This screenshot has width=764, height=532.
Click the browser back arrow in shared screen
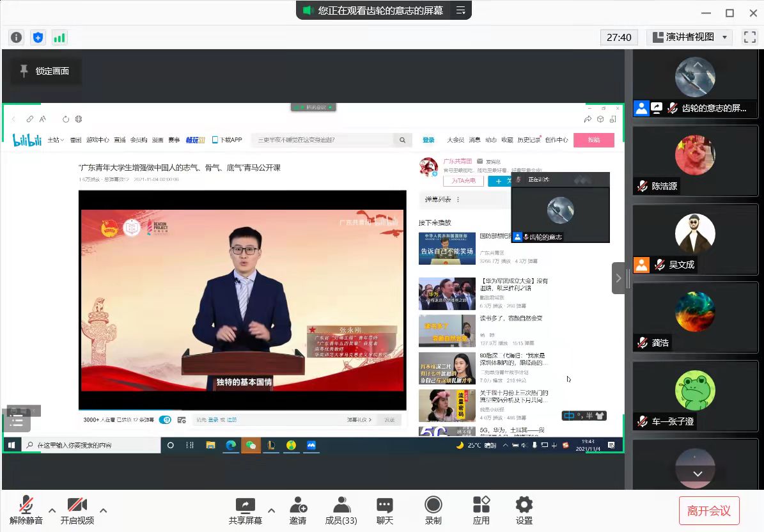[x=13, y=119]
